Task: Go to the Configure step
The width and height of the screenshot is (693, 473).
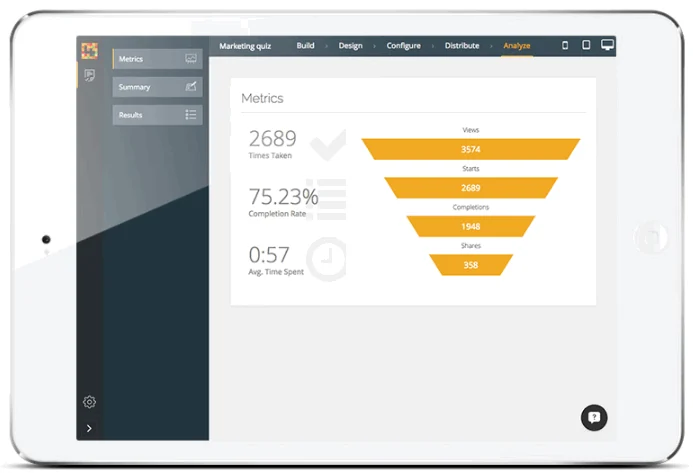Action: pyautogui.click(x=404, y=46)
